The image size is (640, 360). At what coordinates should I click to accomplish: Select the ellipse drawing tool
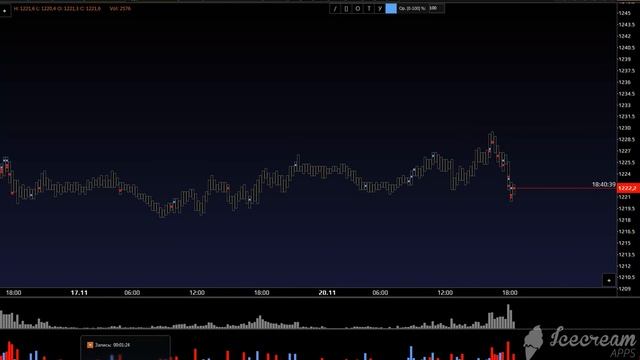[x=358, y=9]
